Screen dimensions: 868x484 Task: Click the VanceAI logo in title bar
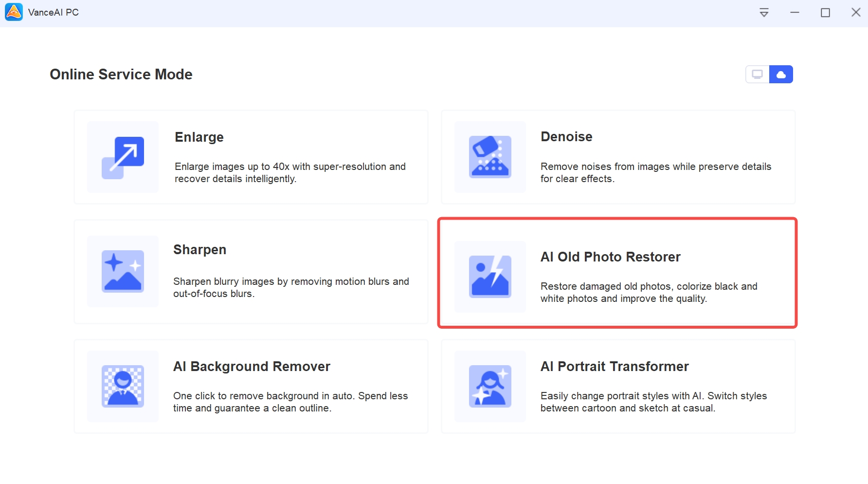click(x=14, y=12)
